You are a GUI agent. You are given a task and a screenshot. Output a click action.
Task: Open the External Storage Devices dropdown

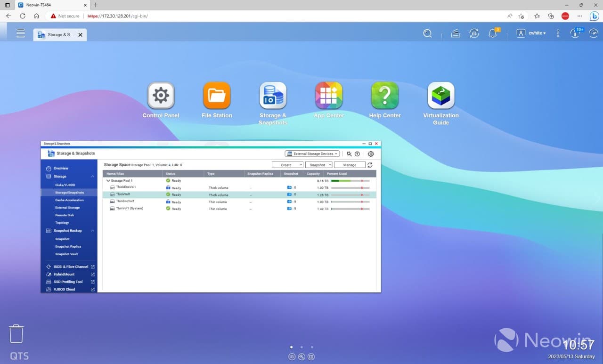click(x=312, y=154)
